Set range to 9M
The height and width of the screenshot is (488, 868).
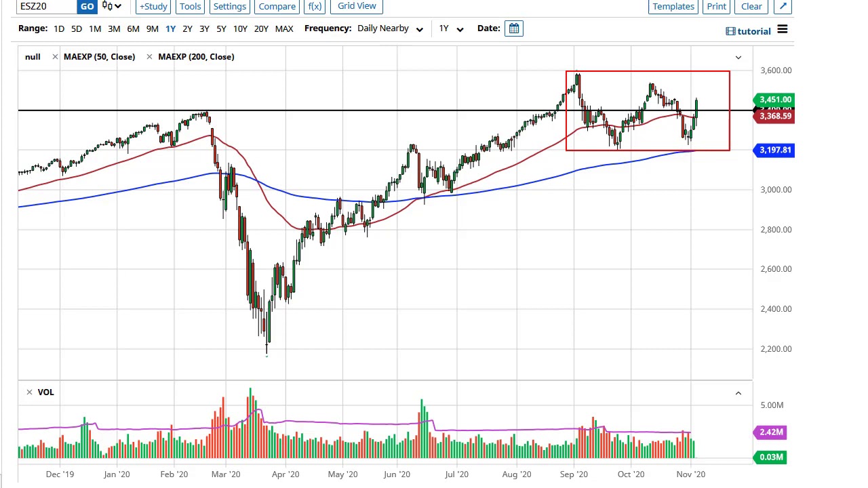tap(152, 28)
